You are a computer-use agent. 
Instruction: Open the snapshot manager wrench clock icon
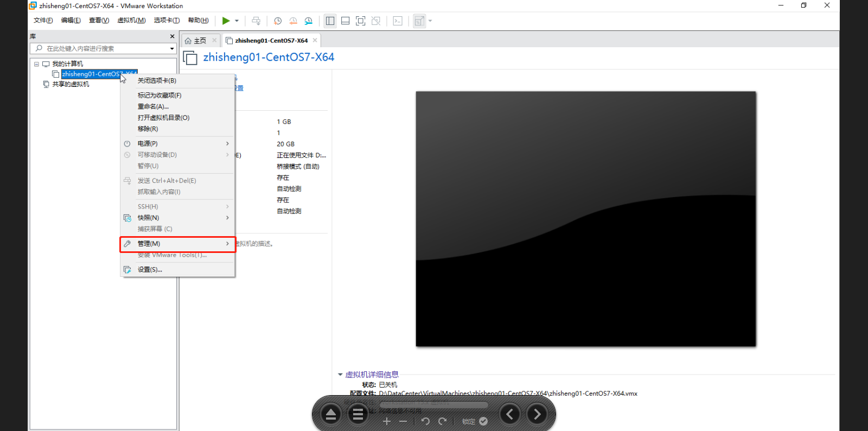(308, 21)
